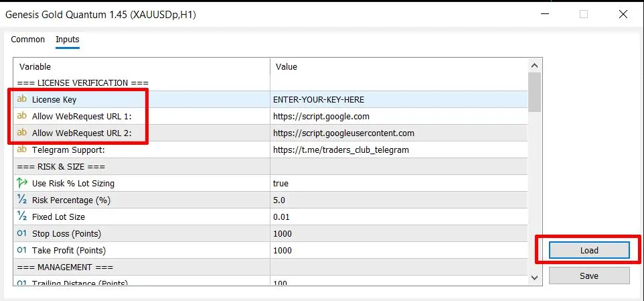Click the 01 icon beside Stop Loss (Points)

pos(22,233)
